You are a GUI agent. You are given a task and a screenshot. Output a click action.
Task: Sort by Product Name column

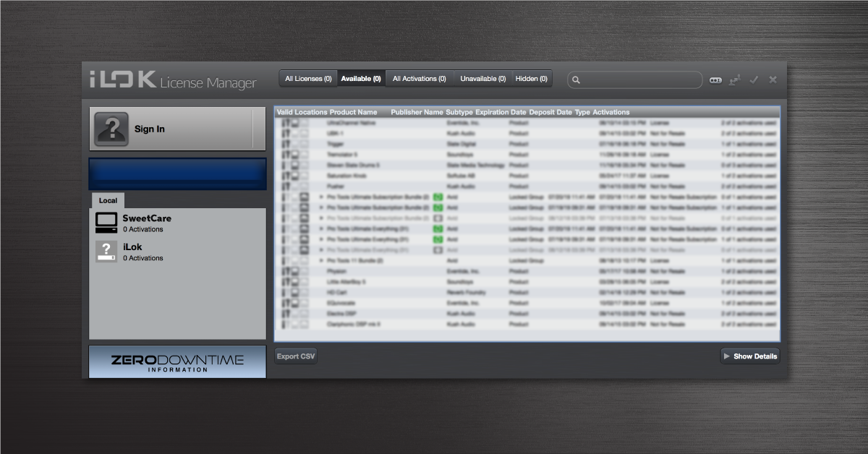point(353,112)
